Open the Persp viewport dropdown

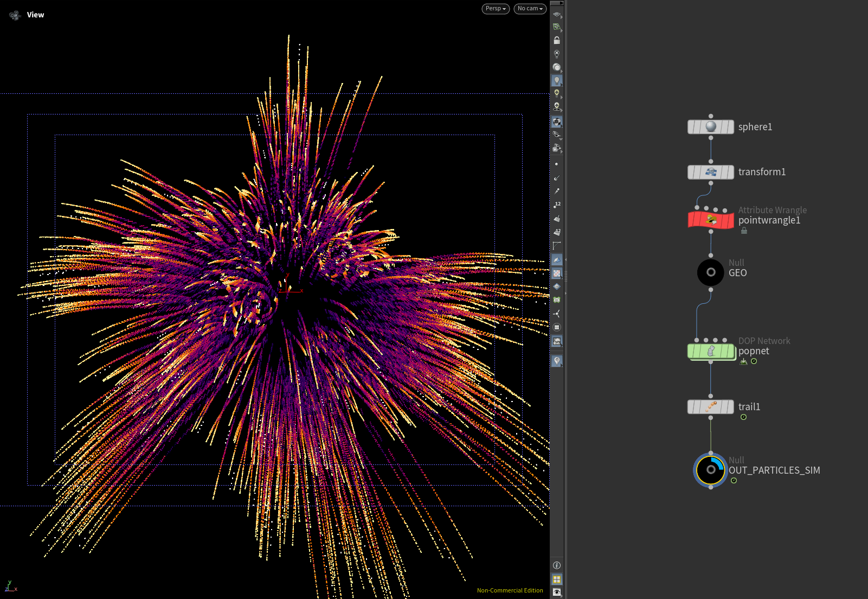pyautogui.click(x=496, y=9)
